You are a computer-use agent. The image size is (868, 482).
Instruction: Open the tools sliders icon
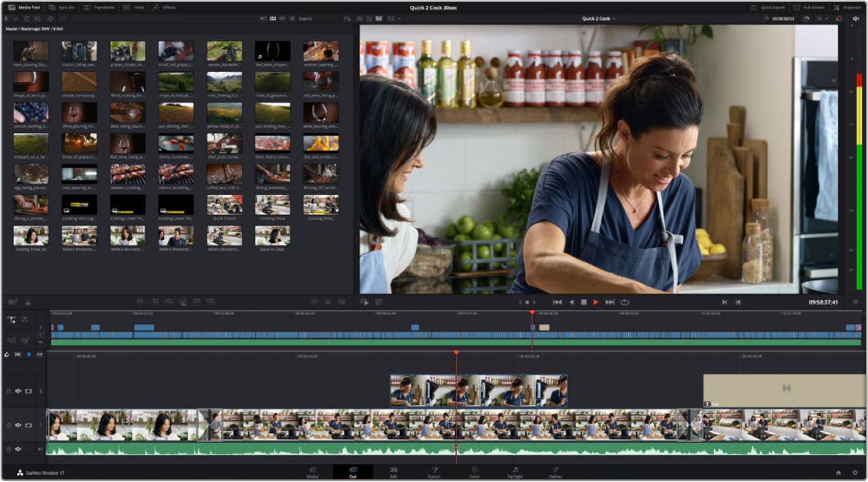[379, 302]
